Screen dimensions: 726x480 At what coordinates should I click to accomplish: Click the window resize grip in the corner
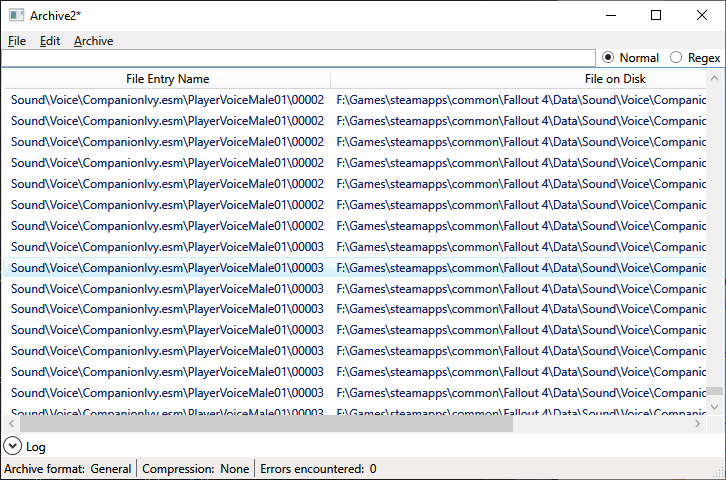point(720,473)
